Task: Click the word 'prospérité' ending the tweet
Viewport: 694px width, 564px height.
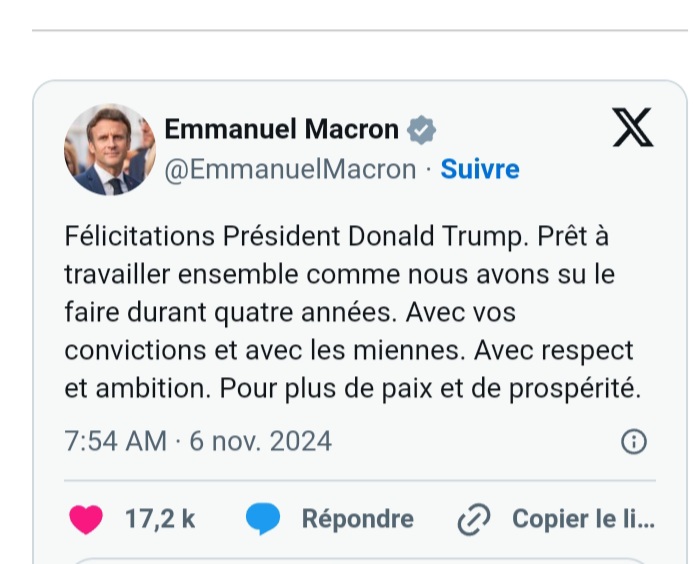Action: (577, 389)
